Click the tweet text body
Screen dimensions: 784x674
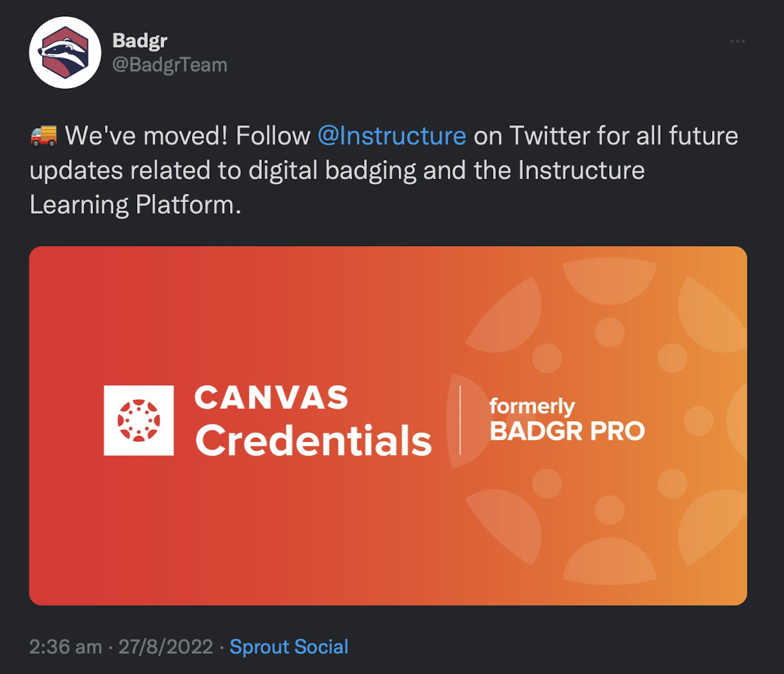tap(384, 170)
